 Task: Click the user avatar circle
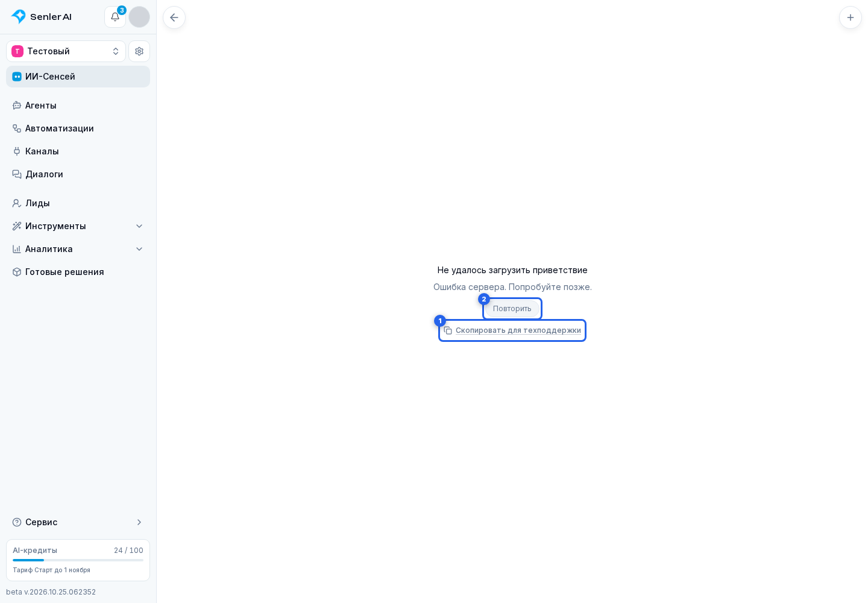click(139, 17)
